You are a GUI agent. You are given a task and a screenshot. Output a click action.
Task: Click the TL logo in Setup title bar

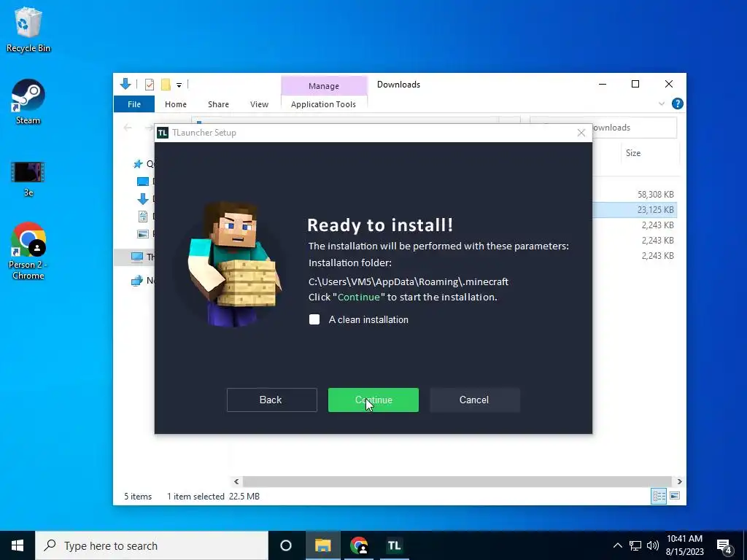163,133
